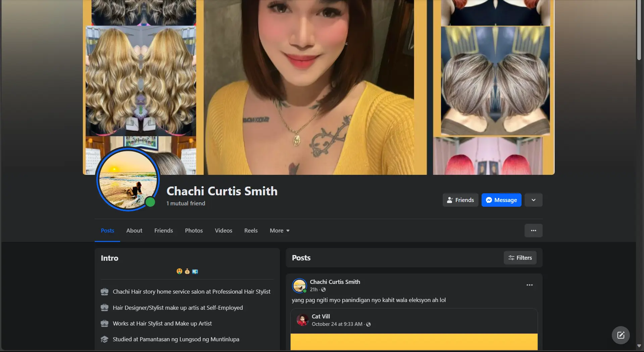Open the "1 mutual friend" link
The image size is (644, 352).
tap(186, 203)
